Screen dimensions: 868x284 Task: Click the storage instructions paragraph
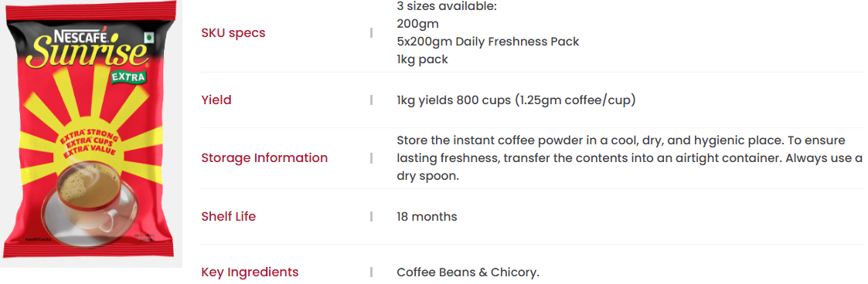click(629, 158)
